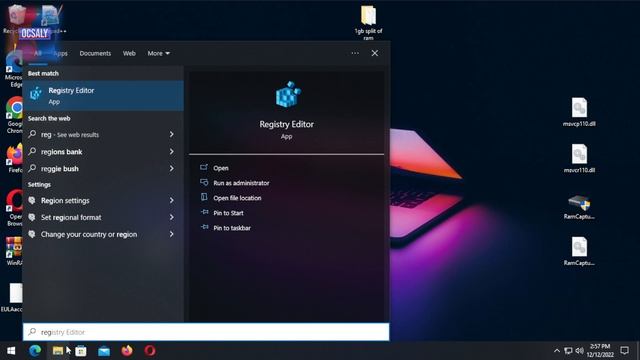This screenshot has height=360, width=640.
Task: Click the Run as administrator shield icon
Action: tap(204, 182)
